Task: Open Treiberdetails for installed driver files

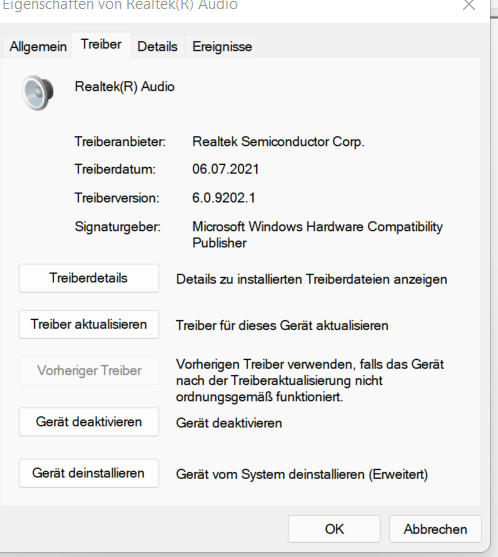Action: pos(89,278)
